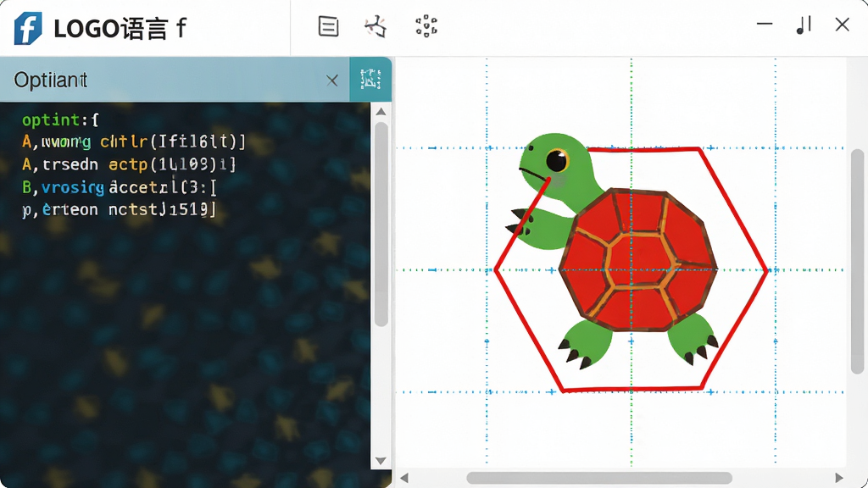Click the document list icon in toolbar
Image resolution: width=868 pixels, height=488 pixels.
pyautogui.click(x=328, y=26)
